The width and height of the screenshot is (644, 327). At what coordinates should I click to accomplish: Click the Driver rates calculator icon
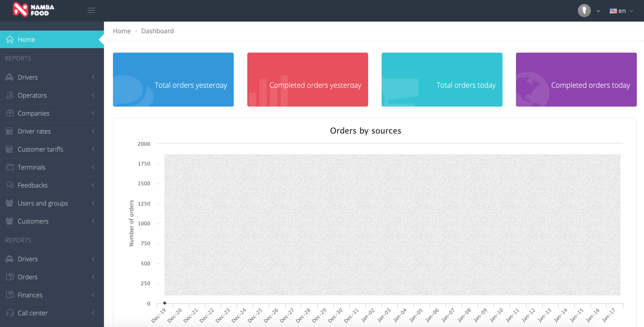[9, 131]
